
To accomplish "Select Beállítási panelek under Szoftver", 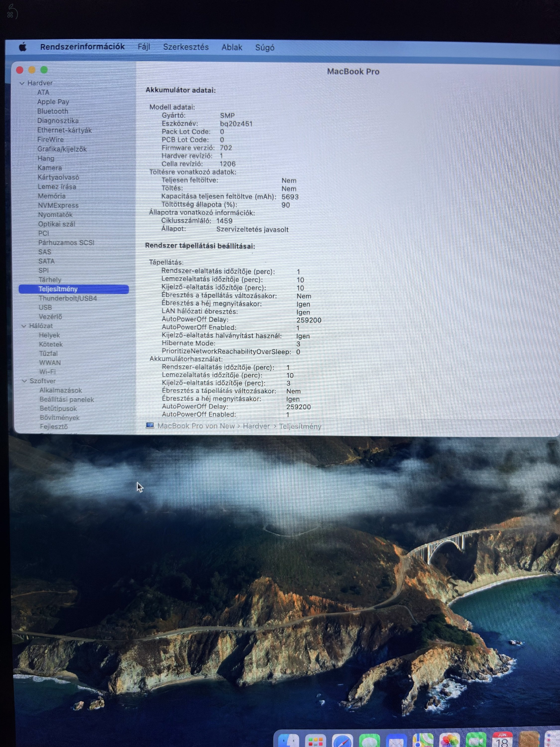I will 67,399.
